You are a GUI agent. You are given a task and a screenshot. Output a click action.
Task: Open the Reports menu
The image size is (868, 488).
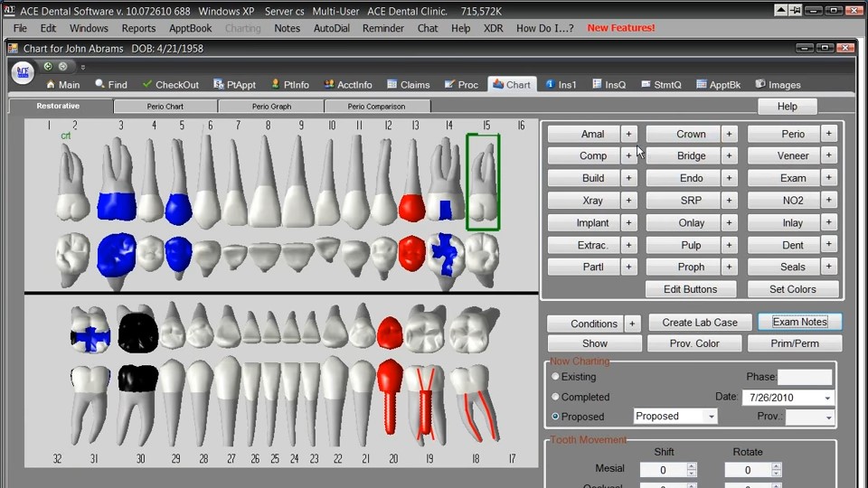pyautogui.click(x=138, y=28)
